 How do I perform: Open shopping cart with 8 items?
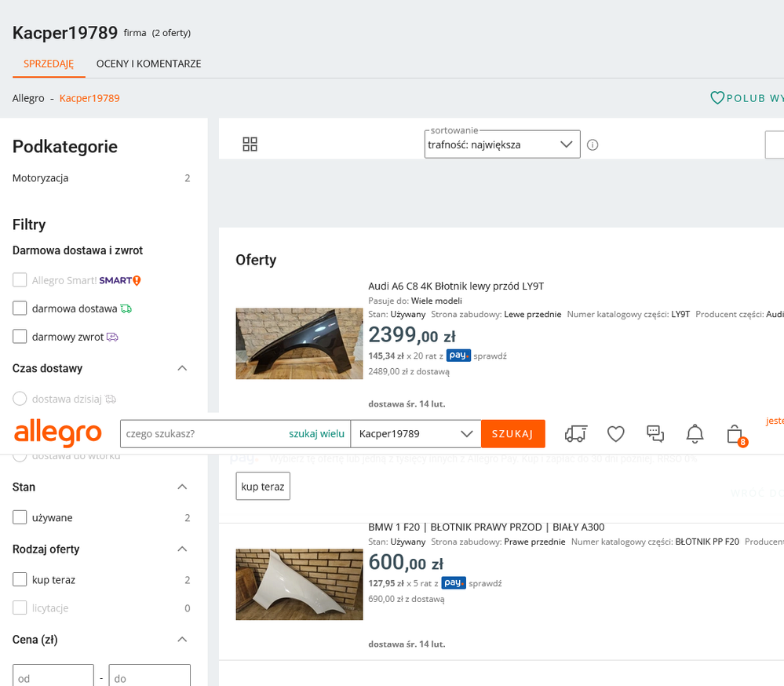click(x=735, y=434)
